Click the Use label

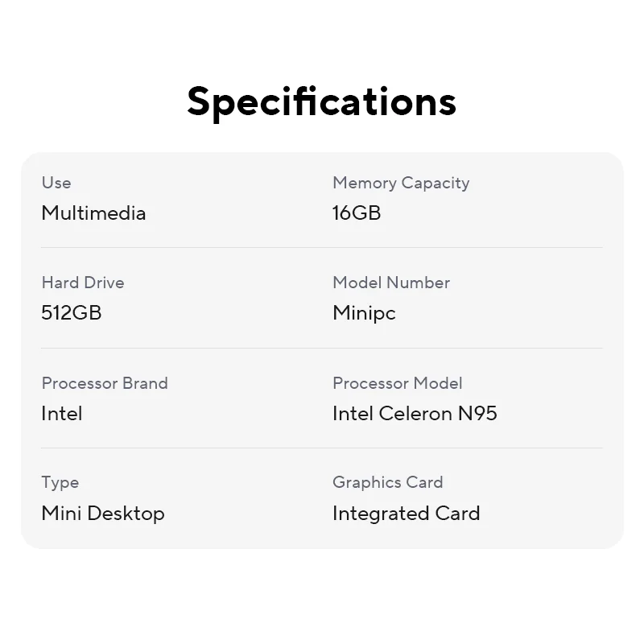pyautogui.click(x=56, y=183)
